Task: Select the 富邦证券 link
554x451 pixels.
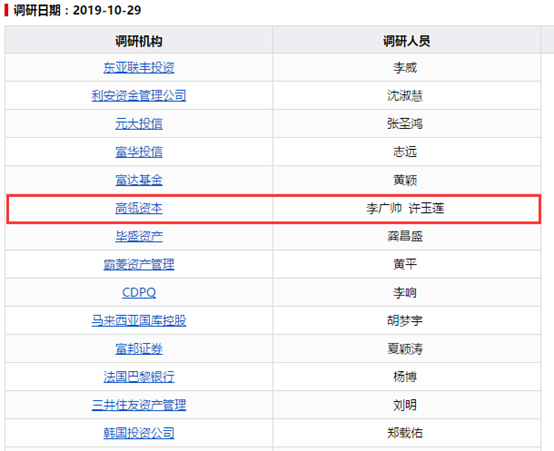Action: click(138, 349)
